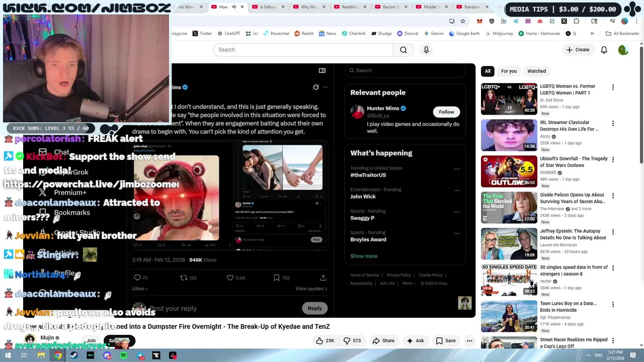The image size is (644, 362).
Task: Expand 'View quotes' chevron link
Action: point(311,289)
